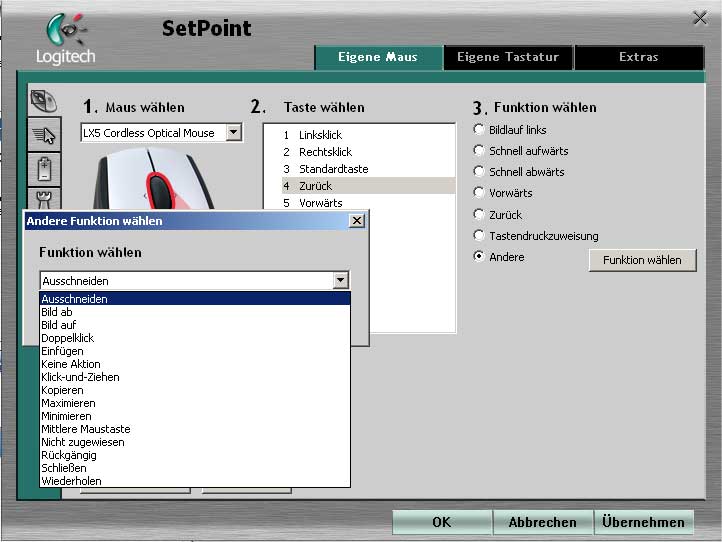Open the Extras tab
The height and width of the screenshot is (542, 722).
[x=639, y=57]
